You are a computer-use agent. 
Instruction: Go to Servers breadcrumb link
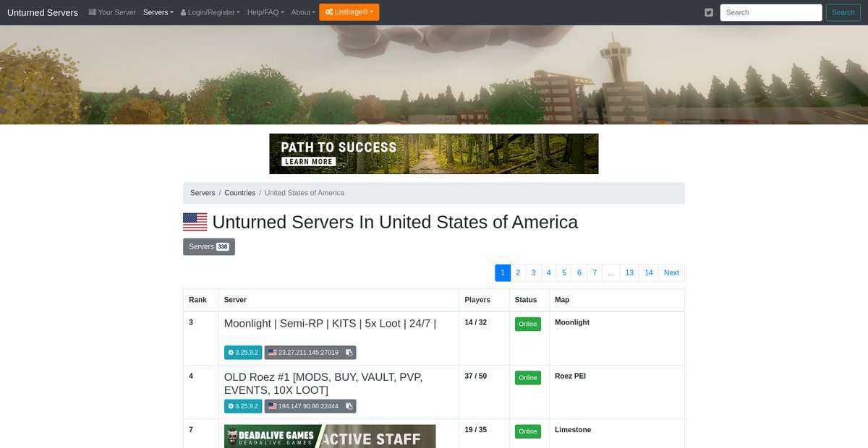[x=203, y=193]
